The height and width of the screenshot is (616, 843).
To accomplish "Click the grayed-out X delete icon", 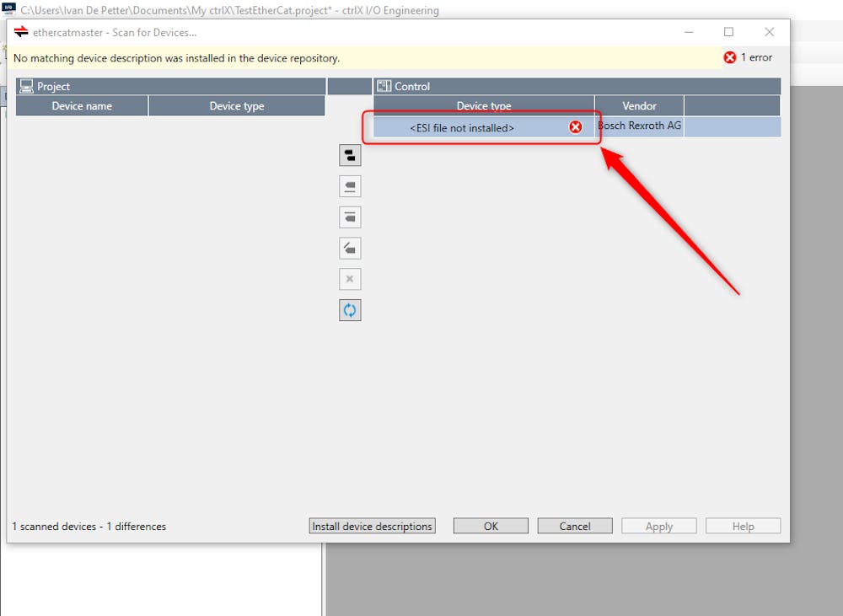I will (x=350, y=279).
